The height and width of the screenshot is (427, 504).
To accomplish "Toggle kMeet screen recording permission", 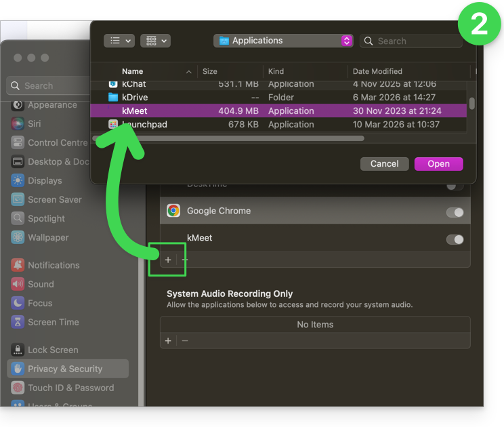I will [x=455, y=239].
